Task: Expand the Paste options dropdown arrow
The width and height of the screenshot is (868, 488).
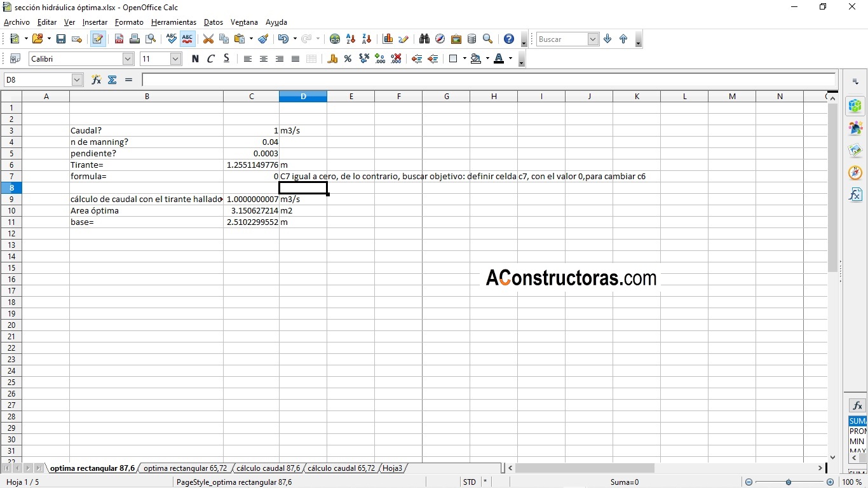Action: (x=251, y=39)
